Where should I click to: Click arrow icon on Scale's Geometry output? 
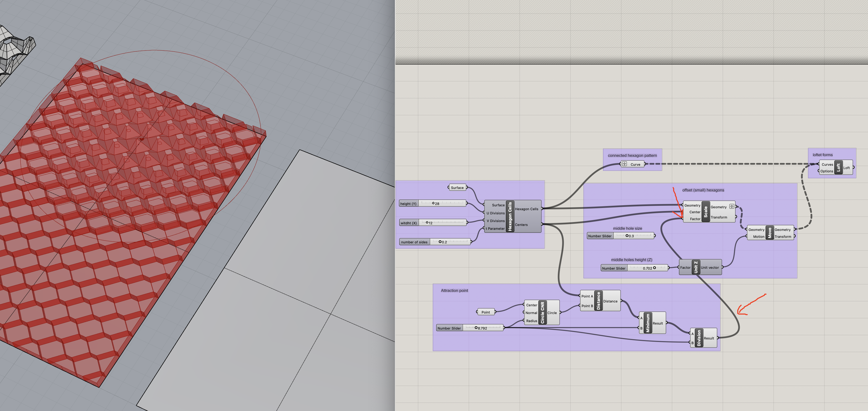tap(731, 206)
